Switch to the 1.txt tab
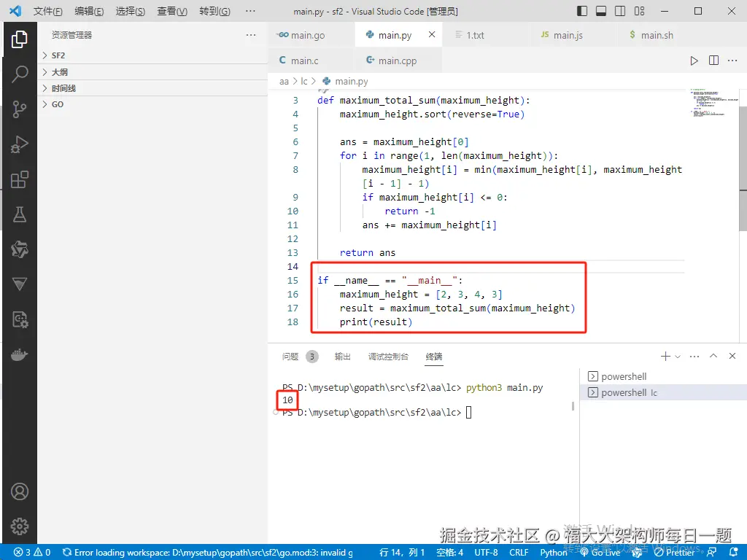747x560 pixels. click(x=486, y=35)
